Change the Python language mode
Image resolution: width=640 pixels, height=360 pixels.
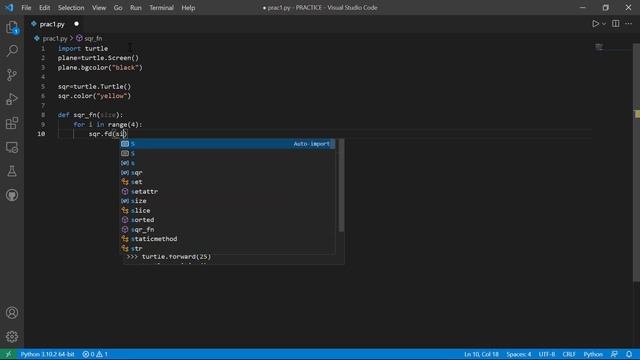(x=593, y=354)
